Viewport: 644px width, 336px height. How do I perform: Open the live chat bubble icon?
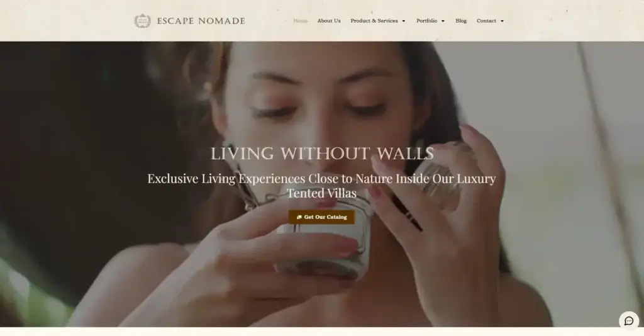pyautogui.click(x=629, y=321)
